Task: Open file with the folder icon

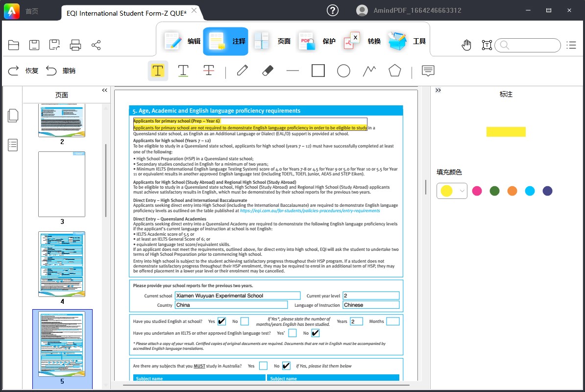Action: (13, 45)
